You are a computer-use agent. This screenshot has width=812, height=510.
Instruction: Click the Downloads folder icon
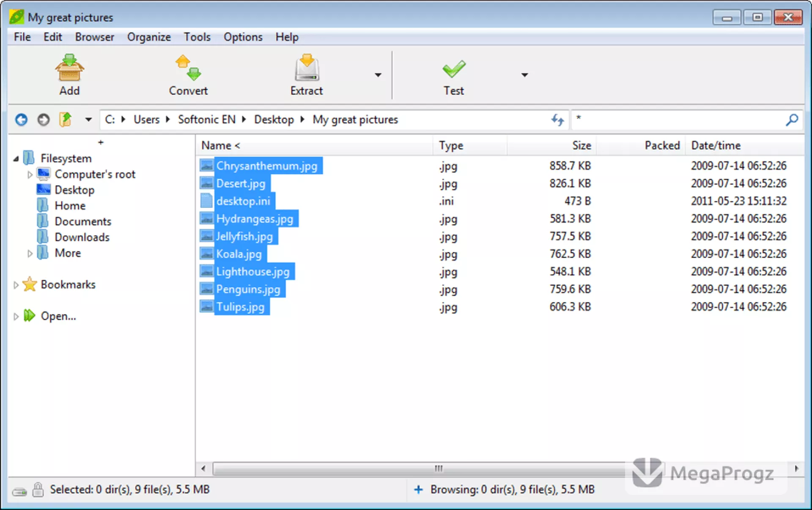(43, 237)
